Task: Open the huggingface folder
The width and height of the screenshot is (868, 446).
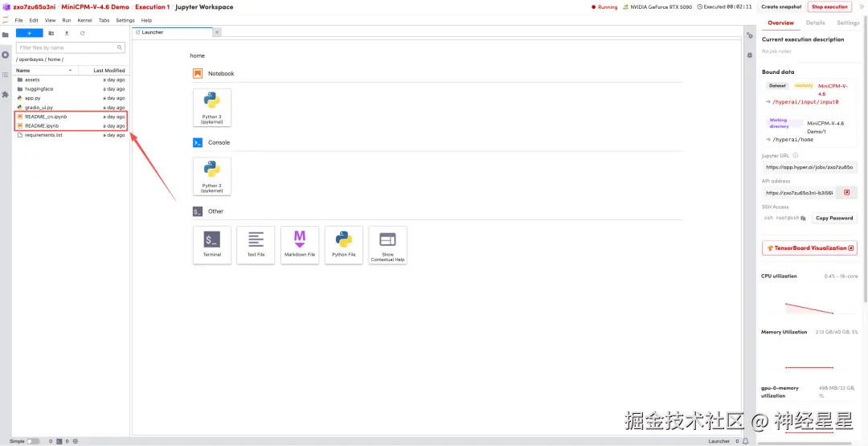Action: (71, 88)
